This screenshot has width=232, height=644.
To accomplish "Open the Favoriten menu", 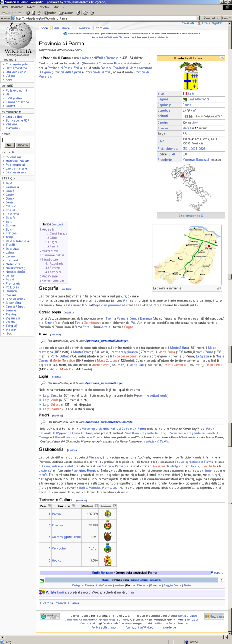I will [44, 8].
